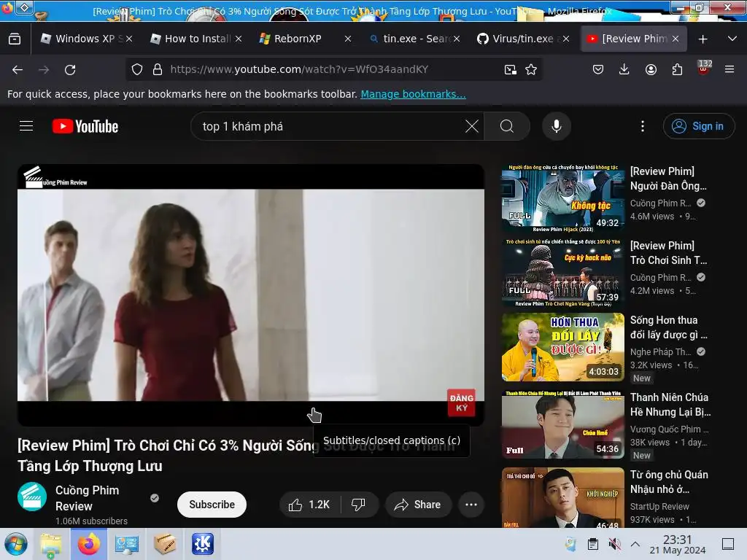Open Pocket save icon
The width and height of the screenshot is (747, 560).
[598, 69]
